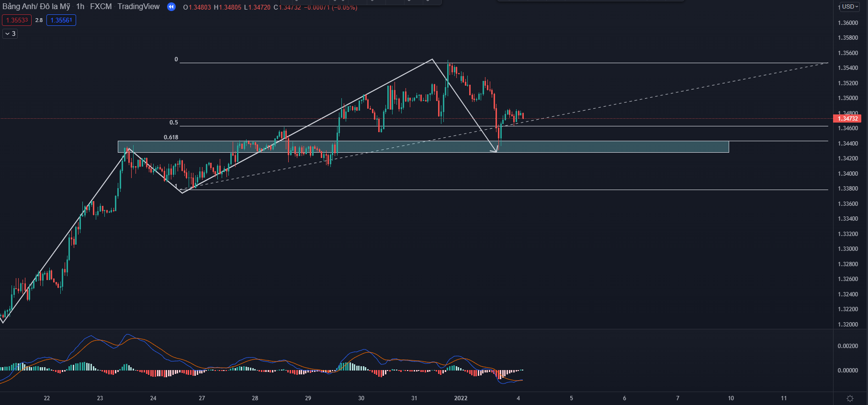The image size is (868, 405).
Task: Click the 1h interval label
Action: (80, 7)
